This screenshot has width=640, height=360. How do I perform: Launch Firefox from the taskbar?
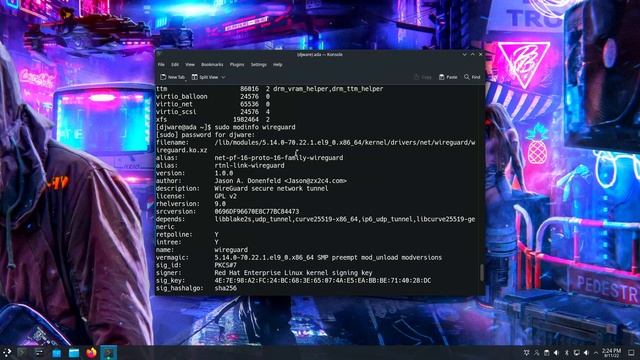point(91,353)
